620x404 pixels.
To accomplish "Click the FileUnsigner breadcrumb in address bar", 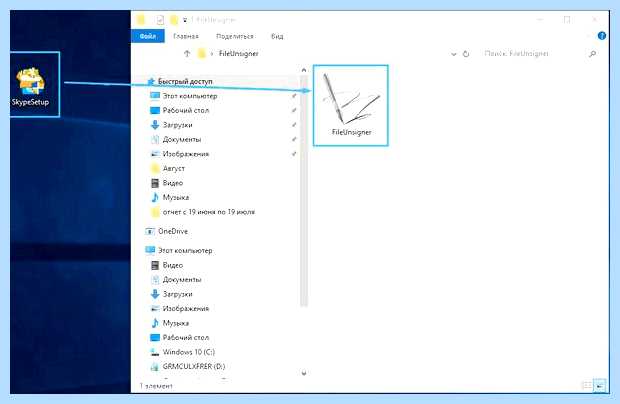I will 238,53.
